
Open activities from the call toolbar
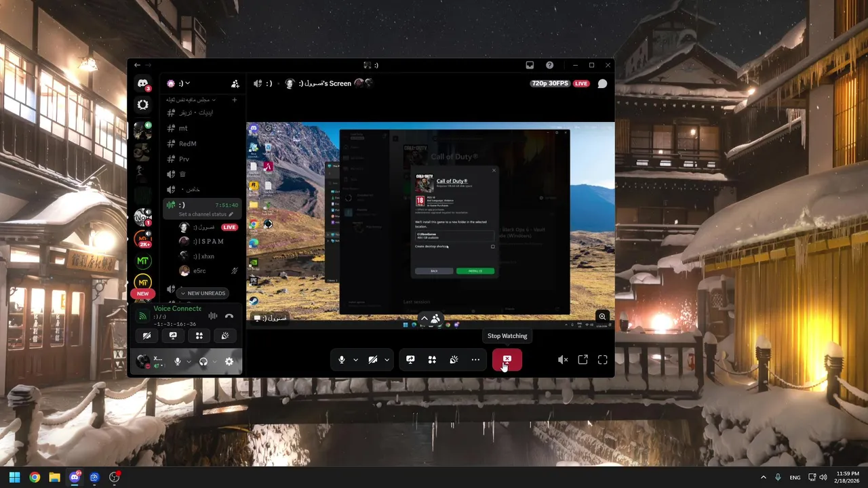coord(432,360)
